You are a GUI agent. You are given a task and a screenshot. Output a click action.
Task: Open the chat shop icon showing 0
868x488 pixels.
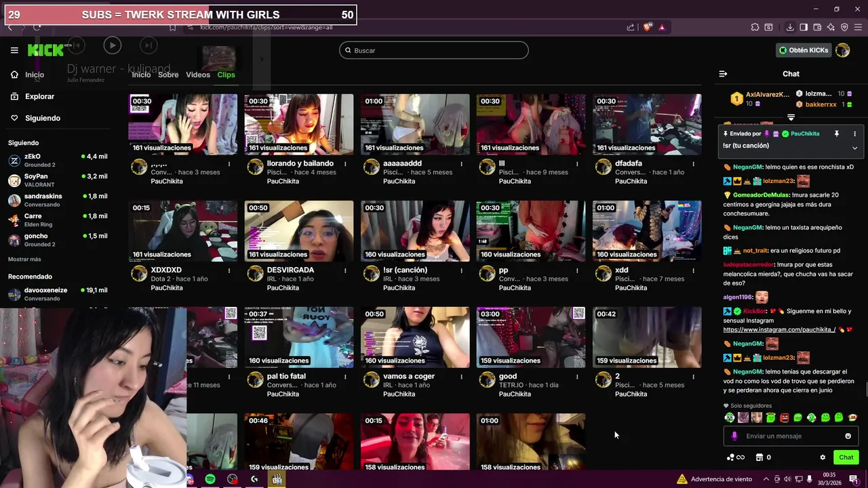pyautogui.click(x=764, y=457)
